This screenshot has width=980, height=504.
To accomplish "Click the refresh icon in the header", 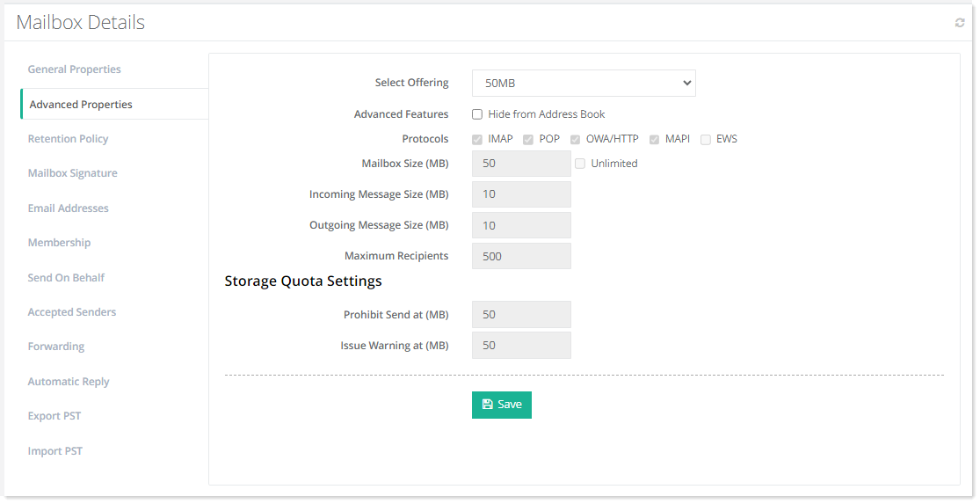I will (960, 23).
